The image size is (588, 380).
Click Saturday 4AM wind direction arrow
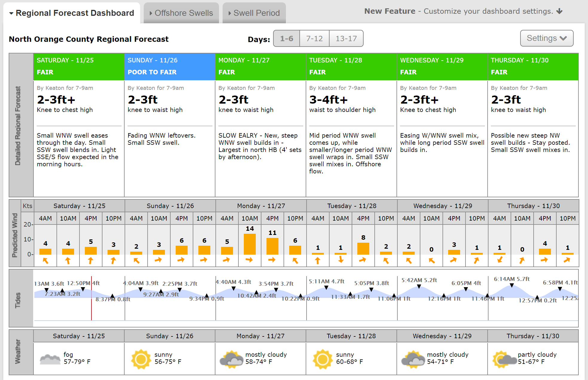[45, 261]
